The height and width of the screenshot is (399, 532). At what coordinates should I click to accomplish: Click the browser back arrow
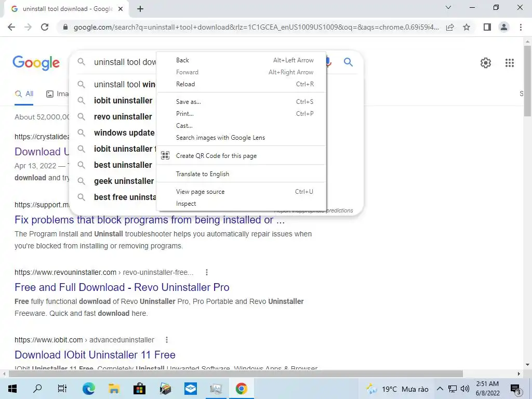tap(11, 27)
